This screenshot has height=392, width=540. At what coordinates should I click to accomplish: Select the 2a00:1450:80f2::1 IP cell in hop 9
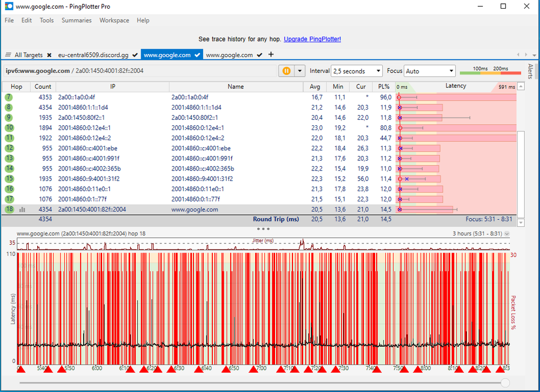(x=81, y=118)
